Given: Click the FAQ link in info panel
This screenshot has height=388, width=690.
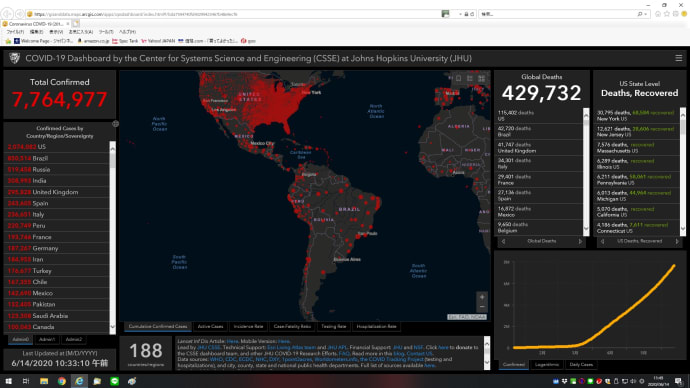Looking at the screenshot, I should (x=344, y=353).
